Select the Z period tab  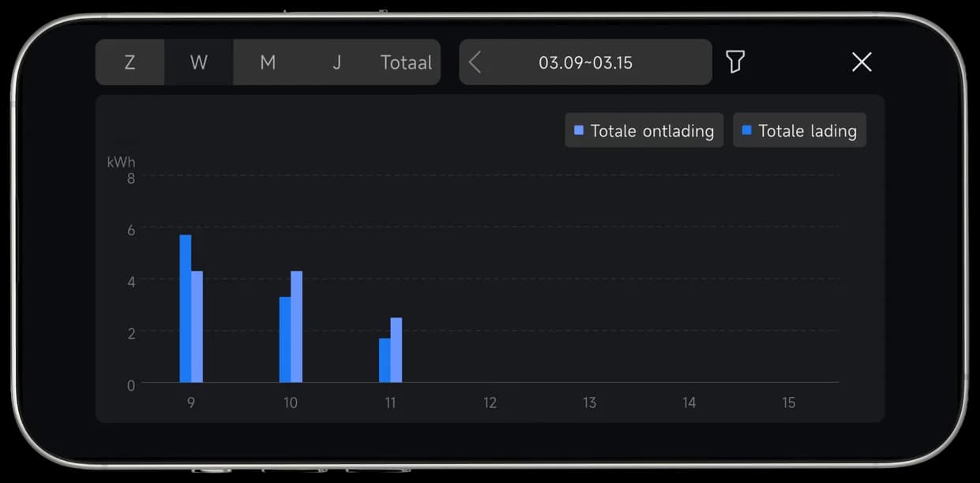[130, 62]
